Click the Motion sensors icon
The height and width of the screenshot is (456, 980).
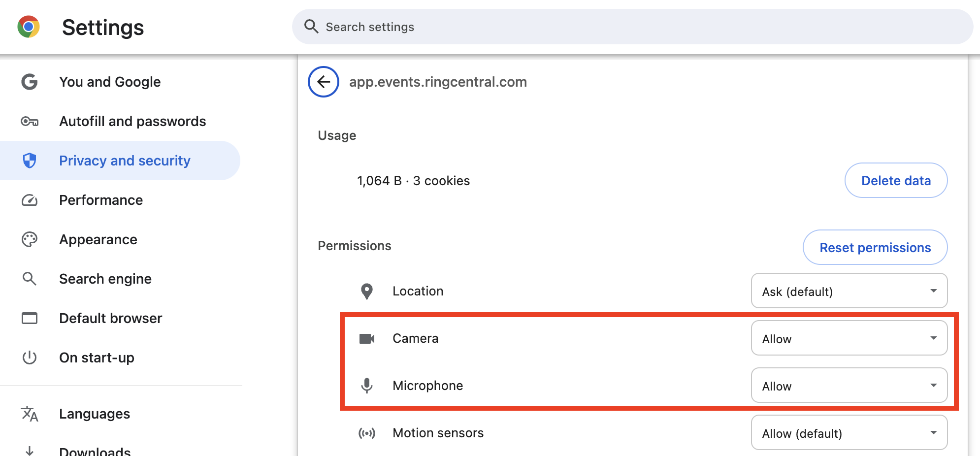[x=367, y=433]
